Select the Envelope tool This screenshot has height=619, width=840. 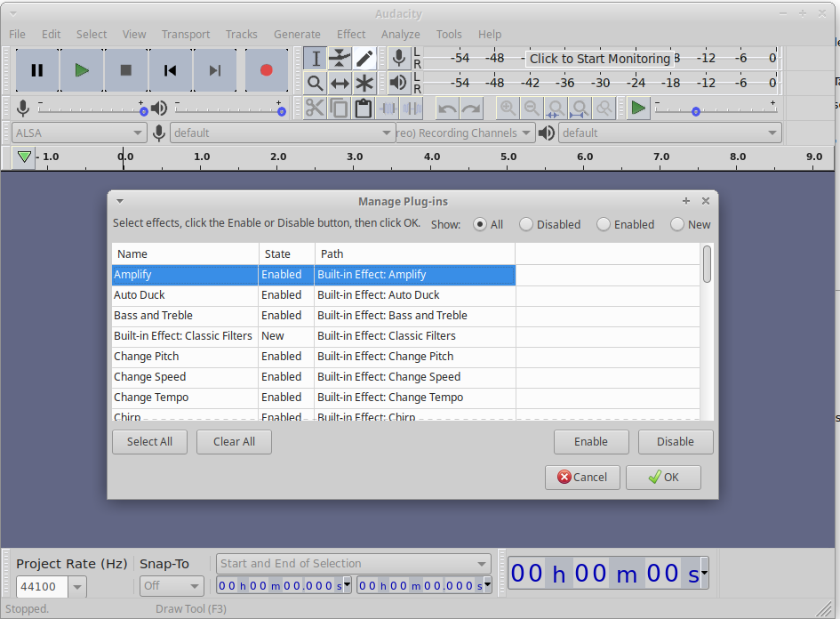point(340,58)
